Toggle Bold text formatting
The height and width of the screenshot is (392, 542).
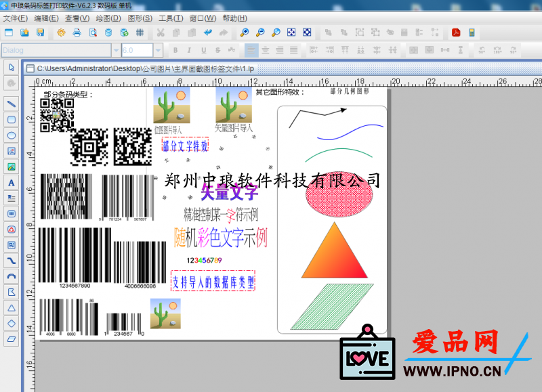[x=175, y=50]
